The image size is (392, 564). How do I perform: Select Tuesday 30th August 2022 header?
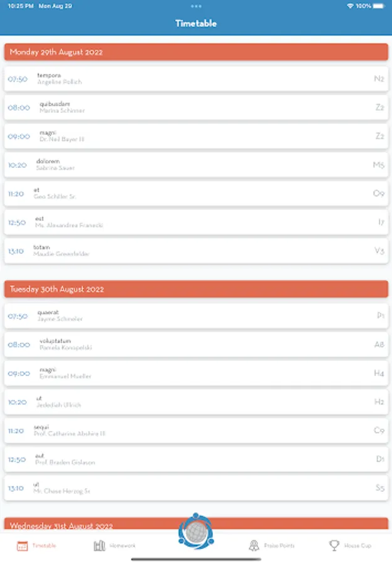tap(196, 289)
